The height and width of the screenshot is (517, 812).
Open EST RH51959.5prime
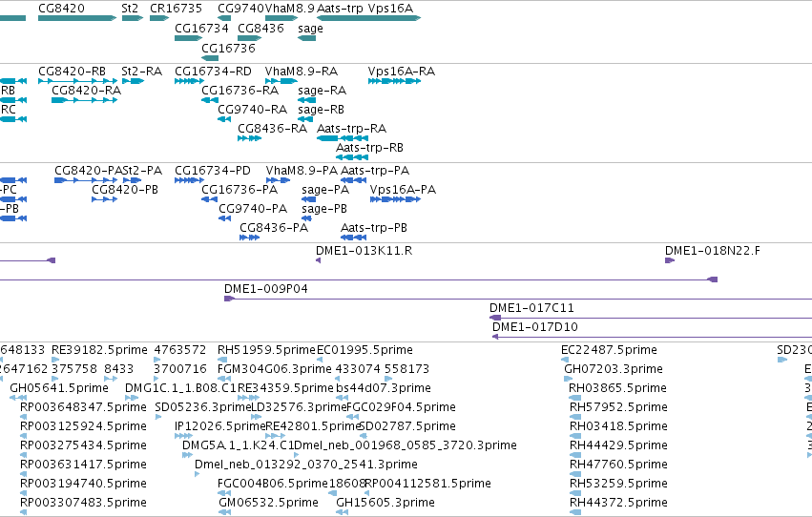coord(222,360)
